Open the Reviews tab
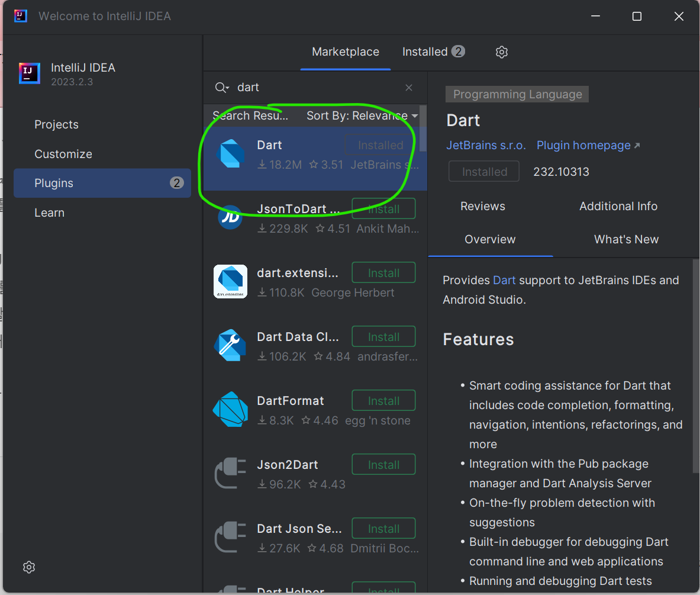Screen dimensions: 700x595 (x=483, y=207)
